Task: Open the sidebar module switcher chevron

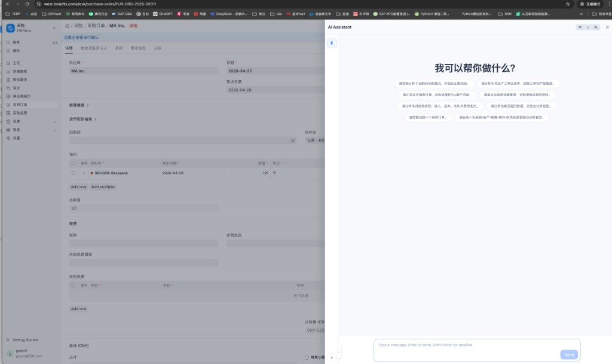Action: coord(54,28)
